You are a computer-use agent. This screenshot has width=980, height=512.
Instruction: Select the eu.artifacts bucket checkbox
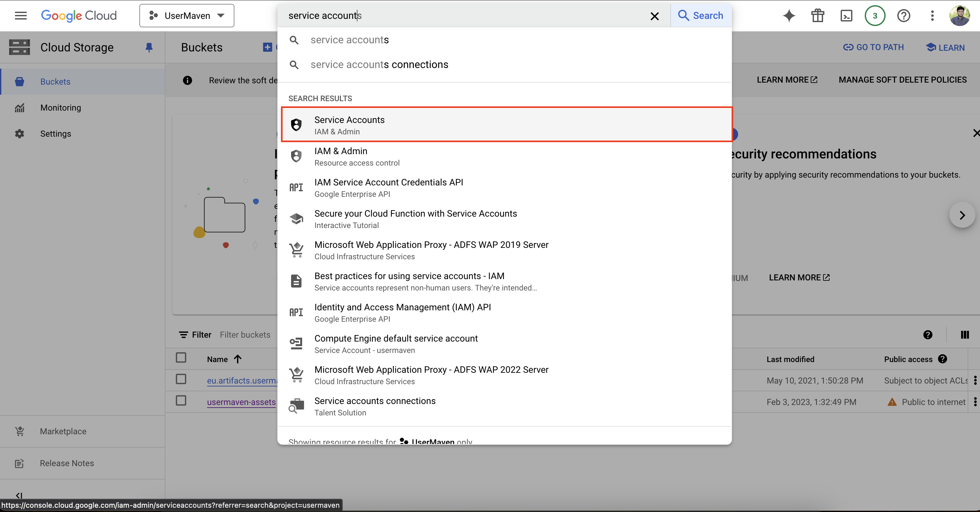coord(181,379)
